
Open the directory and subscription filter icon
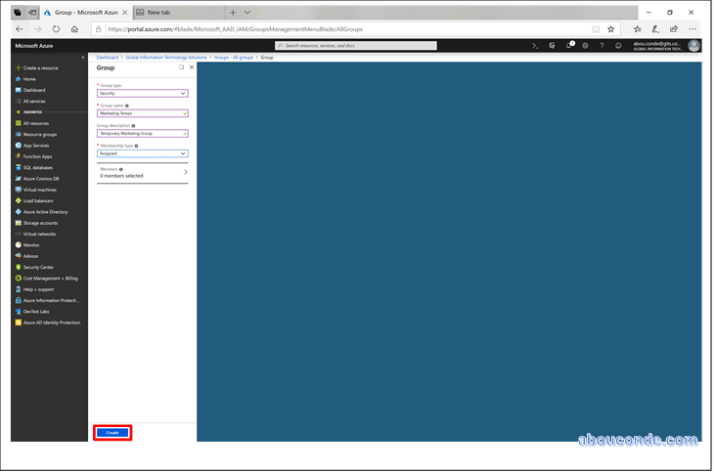[x=552, y=45]
